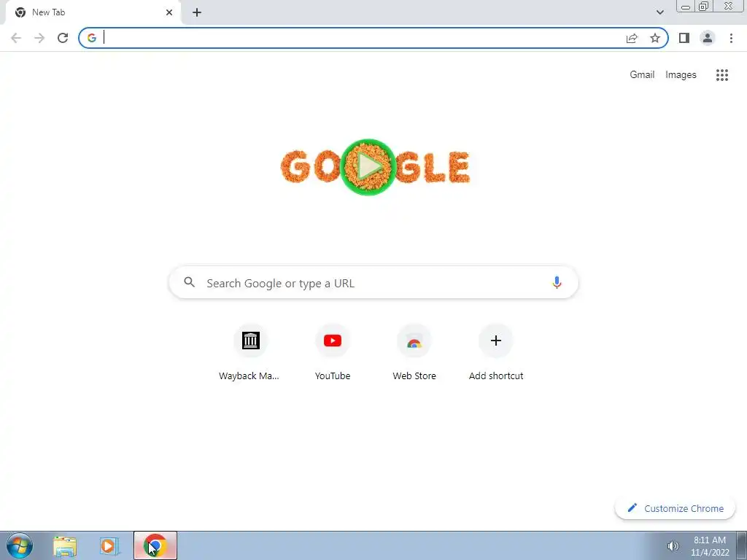Minimize the Chrome window
The image size is (747, 560).
point(686,7)
